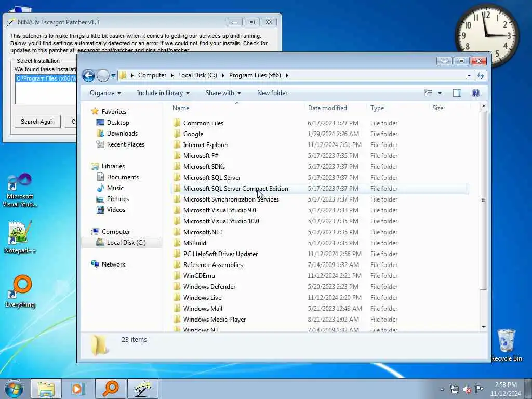Select the Microsoft.NET folder
The width and height of the screenshot is (532, 399).
click(x=203, y=232)
